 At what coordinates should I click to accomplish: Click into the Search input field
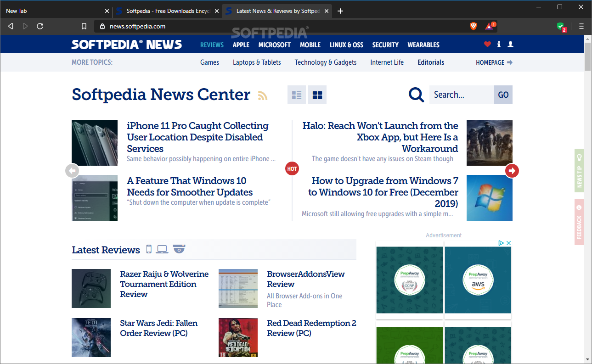point(462,95)
